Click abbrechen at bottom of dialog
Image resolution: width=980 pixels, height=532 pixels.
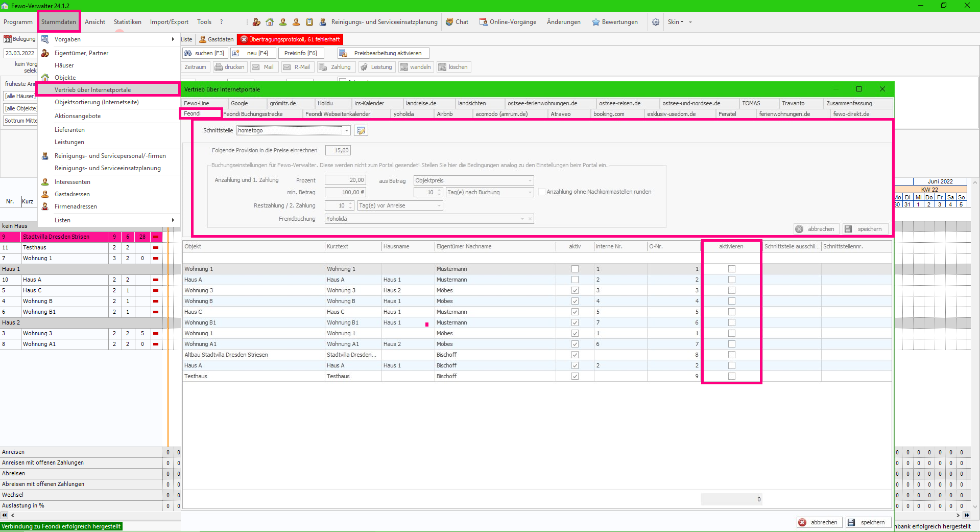819,522
